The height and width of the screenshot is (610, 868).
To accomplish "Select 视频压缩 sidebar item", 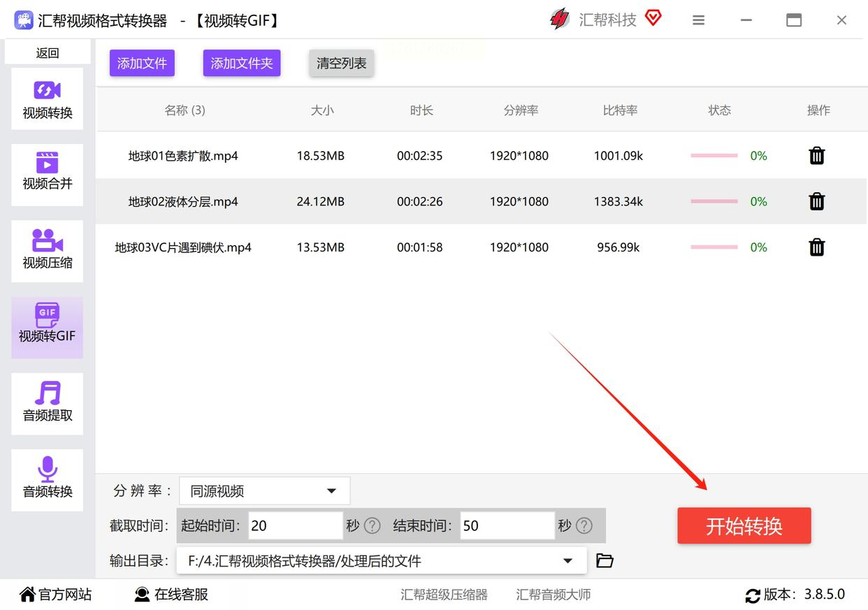I will [47, 250].
